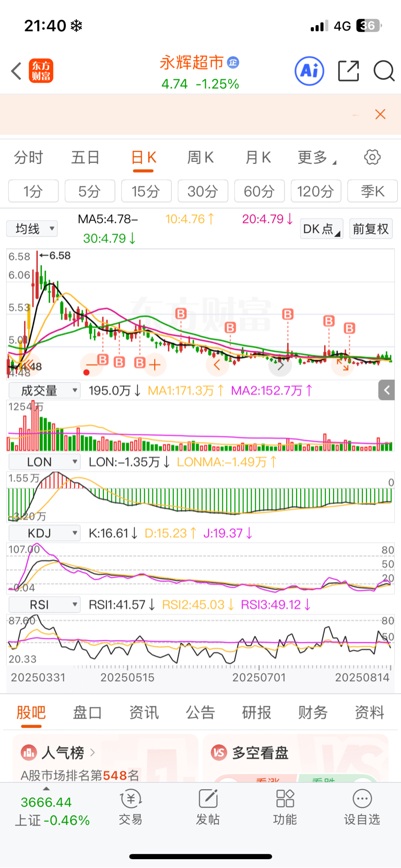This screenshot has width=401, height=868.
Task: Open the KDJ indicator dropdown
Action: coord(44,533)
